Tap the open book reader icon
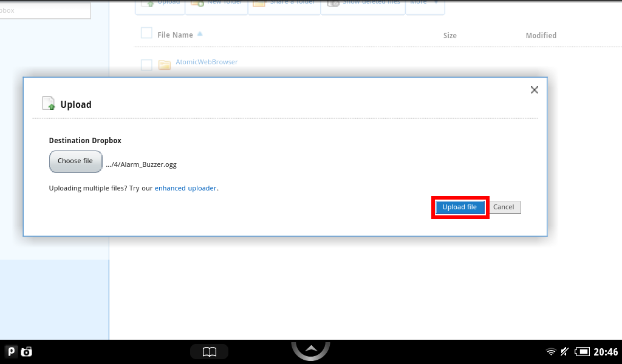The width and height of the screenshot is (622, 364). coord(209,352)
